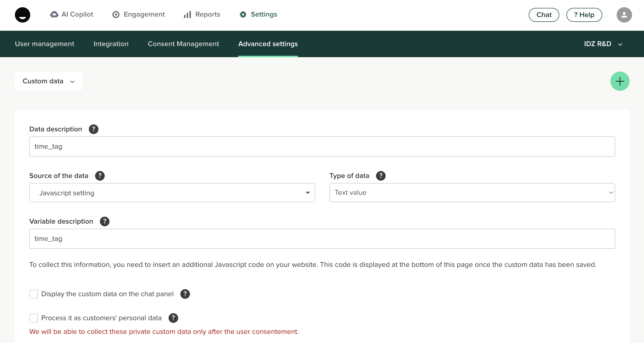Expand the Source of the data dropdown

pyautogui.click(x=172, y=193)
